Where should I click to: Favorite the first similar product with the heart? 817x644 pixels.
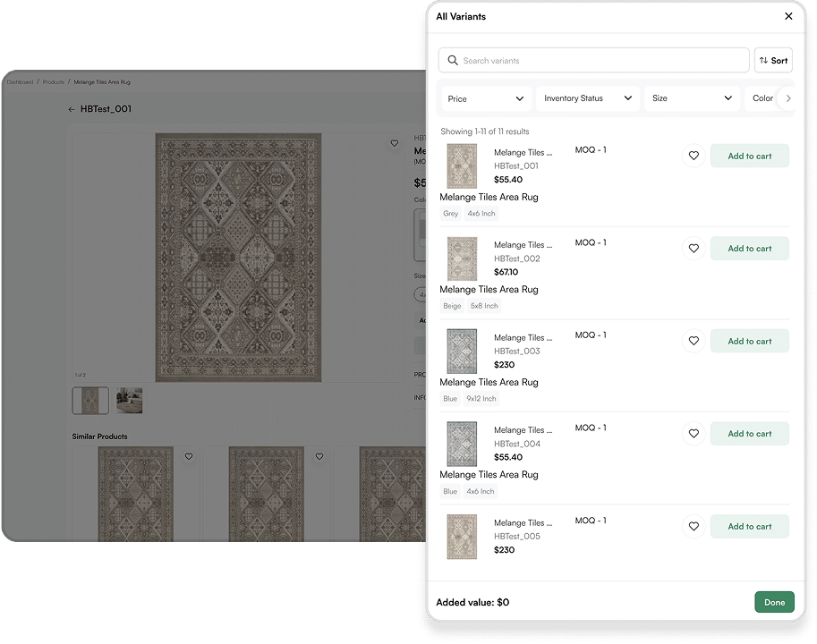click(189, 456)
